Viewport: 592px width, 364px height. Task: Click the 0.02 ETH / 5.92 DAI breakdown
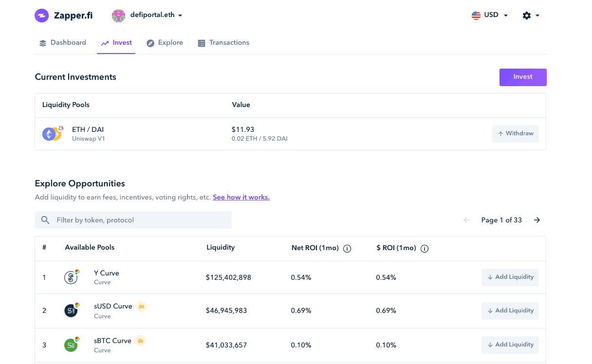coord(259,139)
